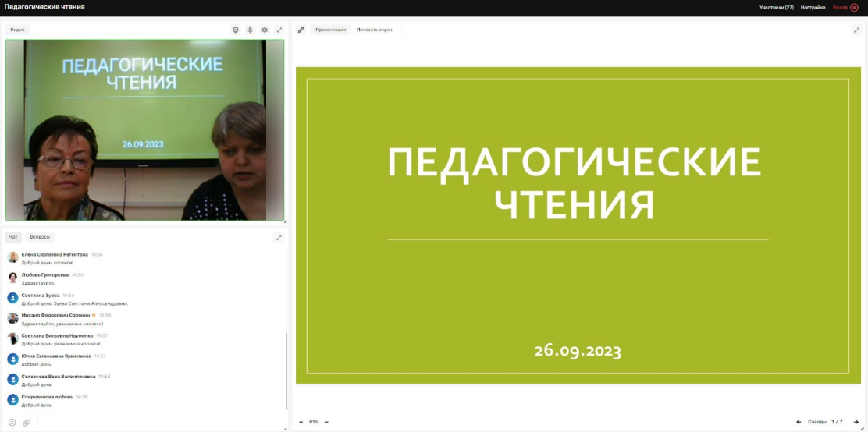This screenshot has height=432, width=868.
Task: Click Любовь Григорьева's avatar
Action: coord(12,278)
